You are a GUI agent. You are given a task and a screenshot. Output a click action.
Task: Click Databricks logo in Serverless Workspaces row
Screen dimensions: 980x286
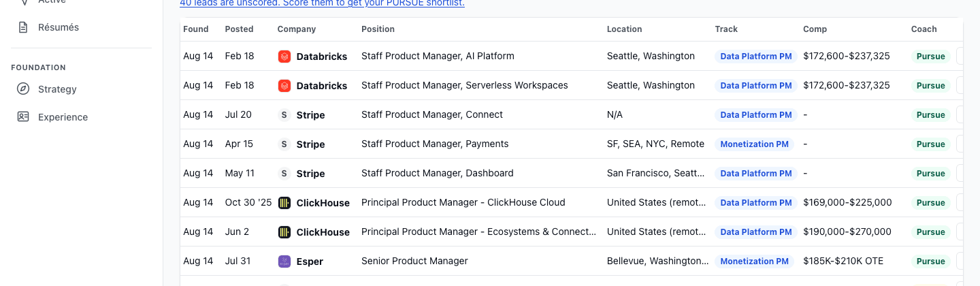(284, 86)
